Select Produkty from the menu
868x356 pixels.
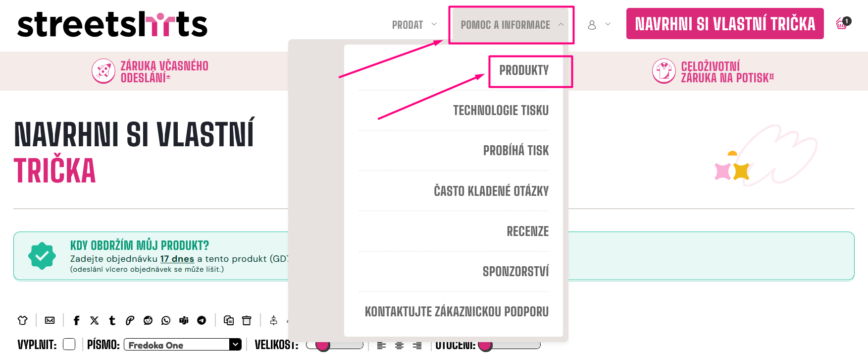coord(524,70)
